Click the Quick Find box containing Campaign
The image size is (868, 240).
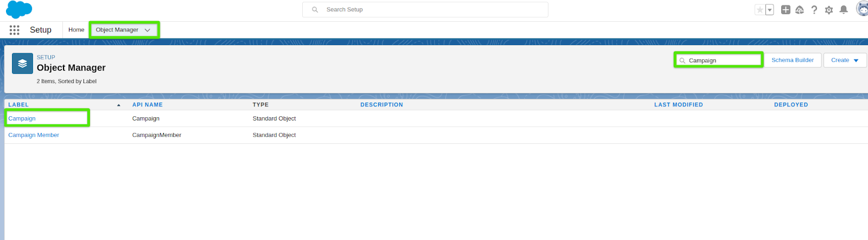(x=719, y=60)
